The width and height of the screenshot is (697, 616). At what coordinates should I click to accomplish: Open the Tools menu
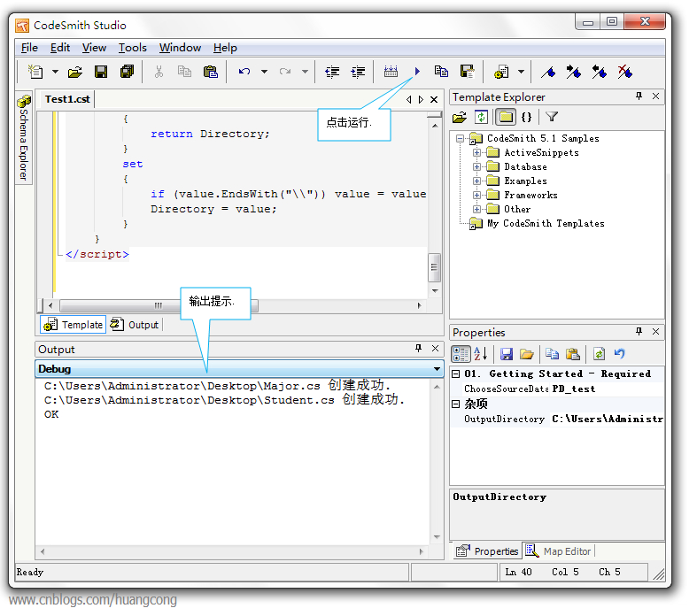tap(133, 48)
